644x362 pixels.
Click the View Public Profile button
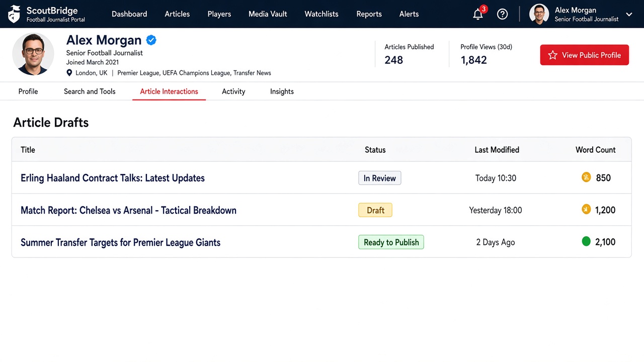(x=585, y=55)
